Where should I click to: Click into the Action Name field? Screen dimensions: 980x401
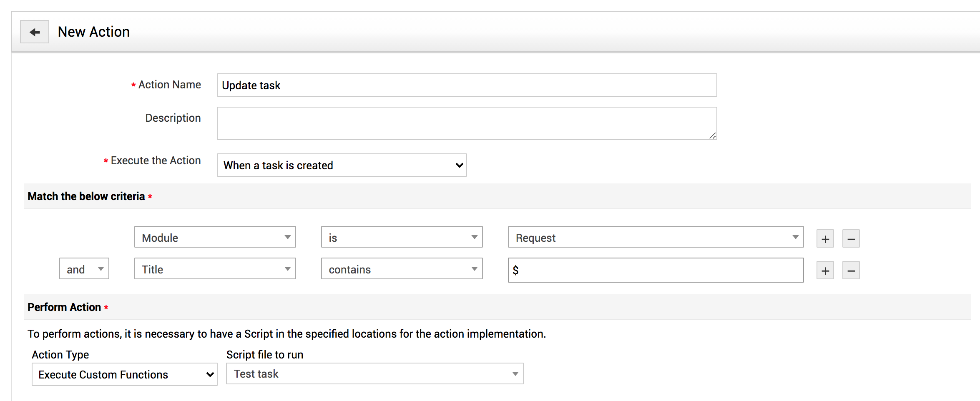coord(467,85)
